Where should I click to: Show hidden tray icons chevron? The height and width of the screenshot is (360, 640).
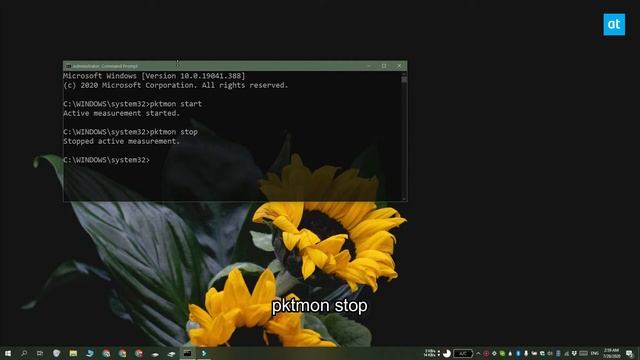point(478,353)
